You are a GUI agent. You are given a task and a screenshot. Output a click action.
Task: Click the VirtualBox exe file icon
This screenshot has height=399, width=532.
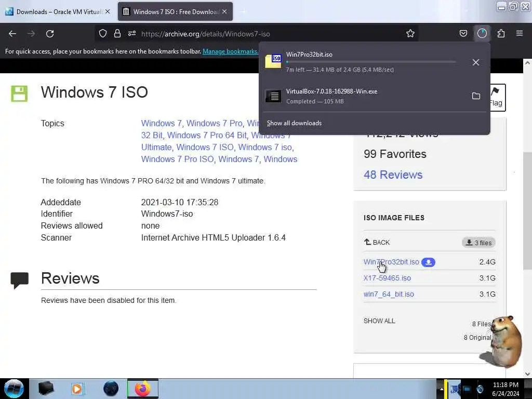pos(273,96)
